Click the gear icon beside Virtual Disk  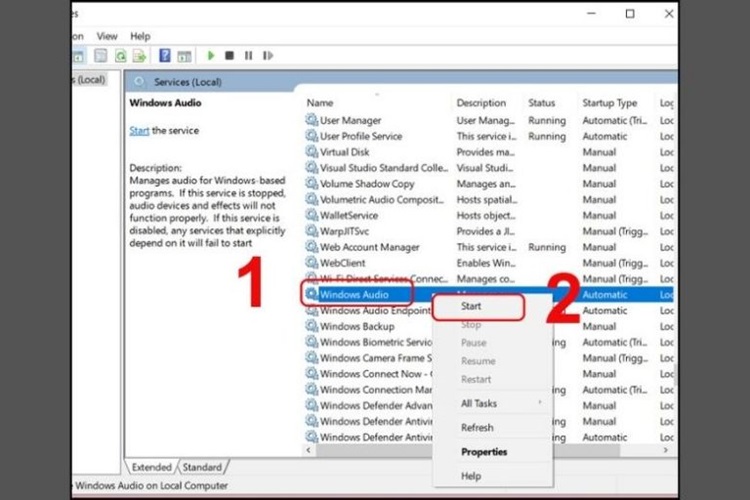311,152
